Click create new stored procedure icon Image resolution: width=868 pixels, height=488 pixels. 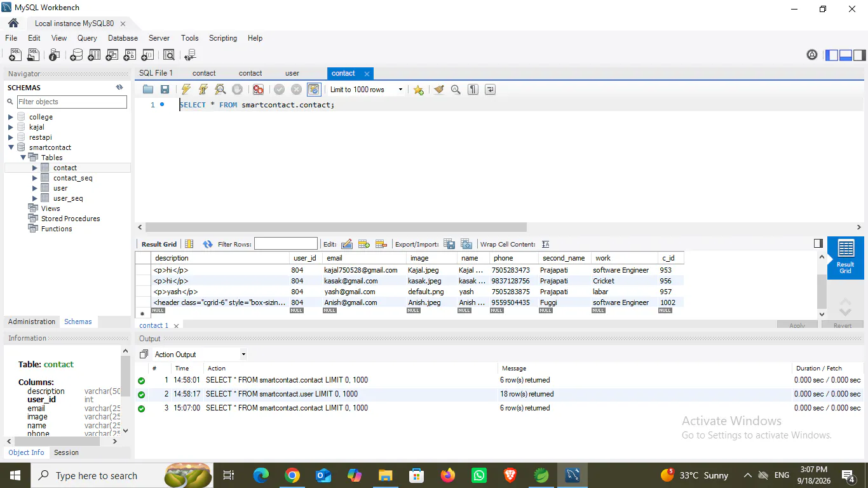point(130,55)
